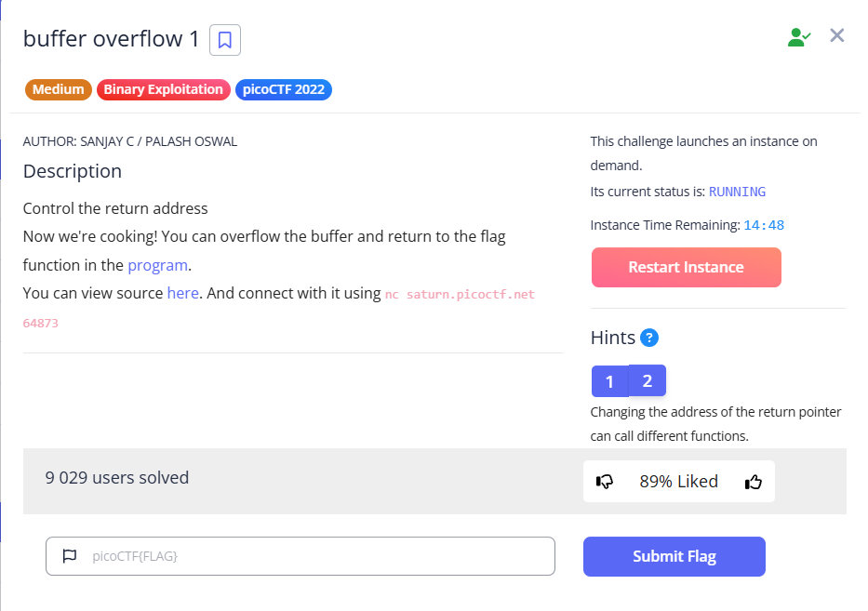Click the 89% Liked rating text

click(678, 482)
